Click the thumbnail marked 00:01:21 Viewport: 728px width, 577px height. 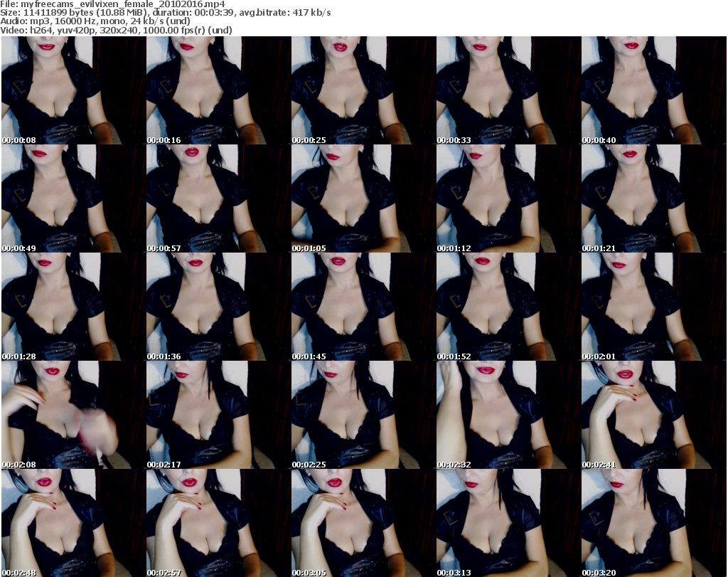click(x=653, y=198)
